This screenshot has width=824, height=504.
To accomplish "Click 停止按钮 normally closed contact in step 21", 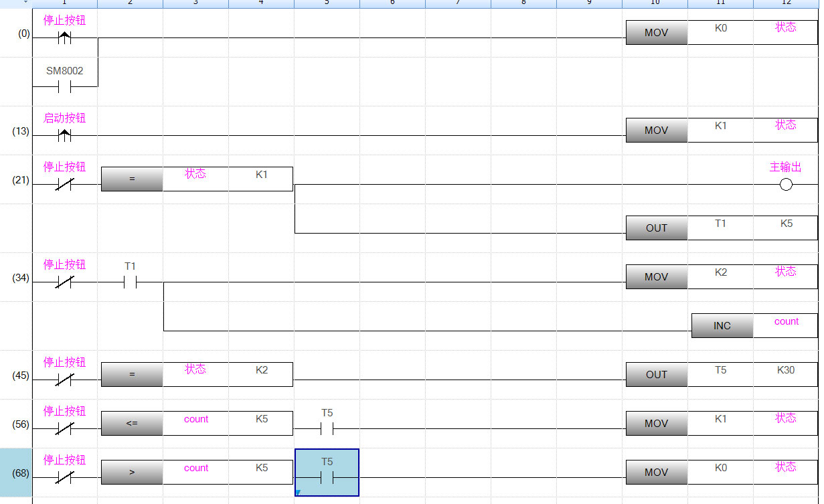I will 64,185.
